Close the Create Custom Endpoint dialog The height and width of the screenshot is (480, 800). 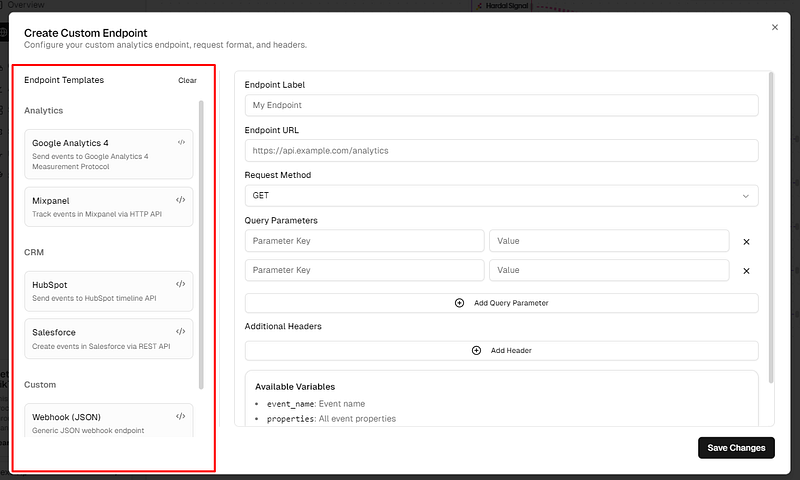pos(774,28)
